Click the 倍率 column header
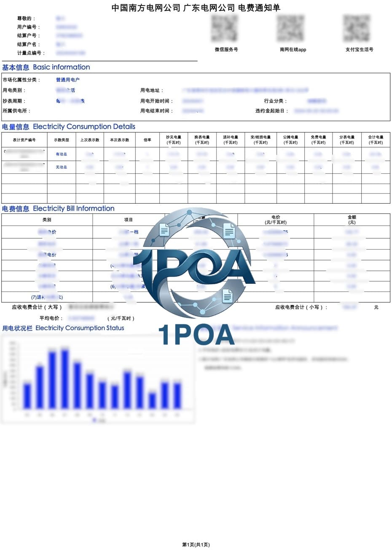 pos(148,140)
